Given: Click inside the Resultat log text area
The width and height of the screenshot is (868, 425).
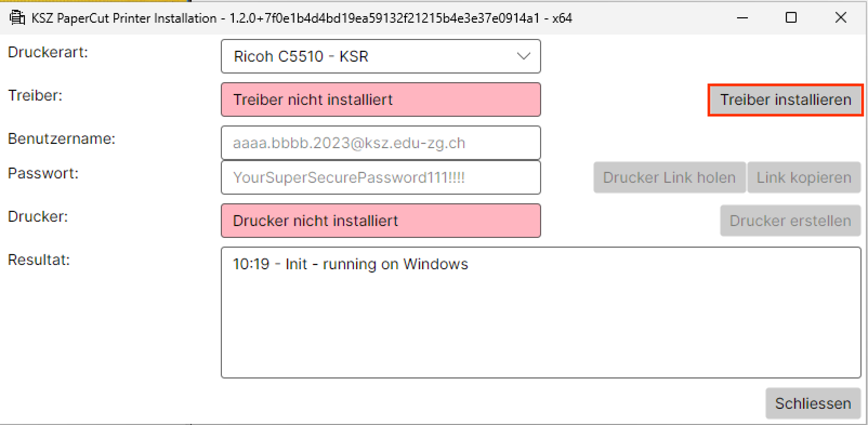Looking at the screenshot, I should tap(541, 324).
